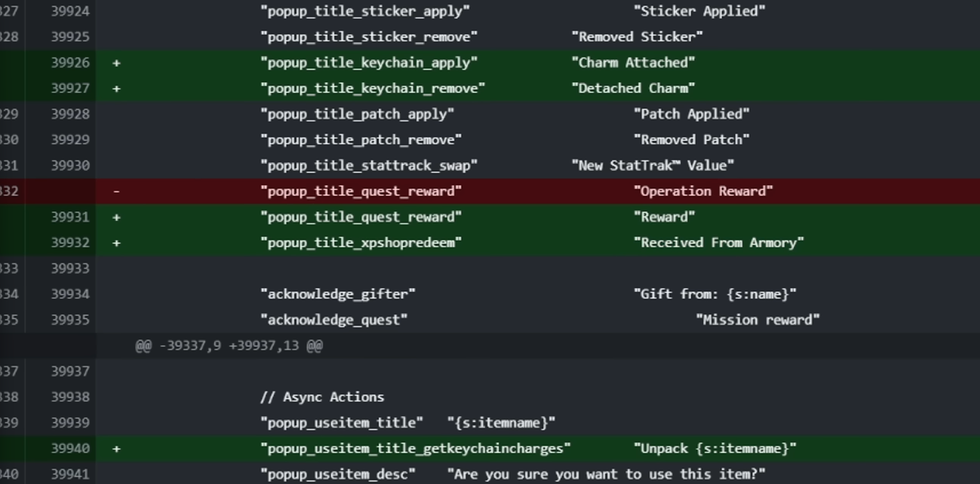The height and width of the screenshot is (484, 980).
Task: Click "popup_title_sticker_apply" key
Action: coord(365,11)
